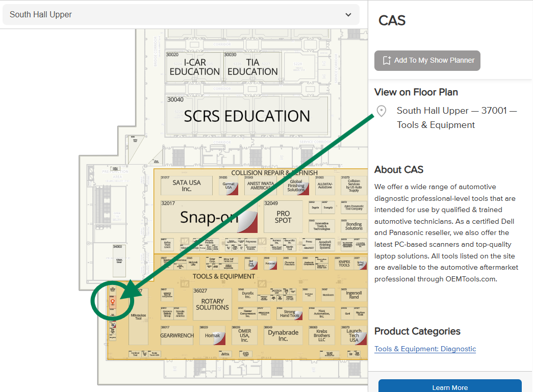Screen dimensions: 533x392
Task: Select the SCRS EDUCATION room 30040
Action: point(247,116)
